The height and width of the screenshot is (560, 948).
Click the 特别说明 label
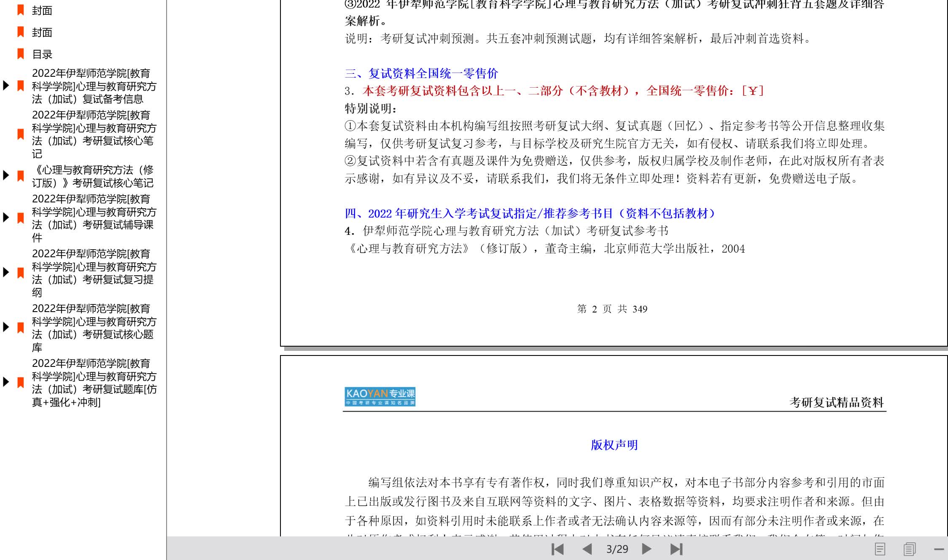[371, 108]
